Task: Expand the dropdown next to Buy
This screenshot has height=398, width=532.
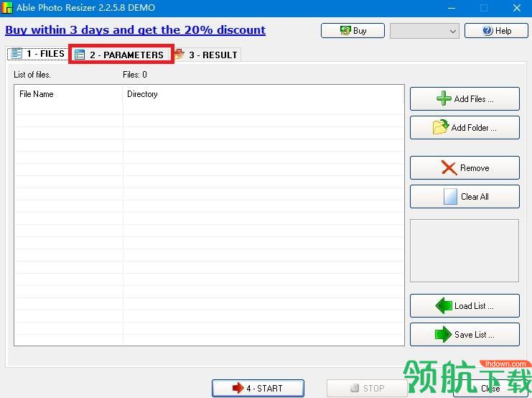Action: coord(424,31)
